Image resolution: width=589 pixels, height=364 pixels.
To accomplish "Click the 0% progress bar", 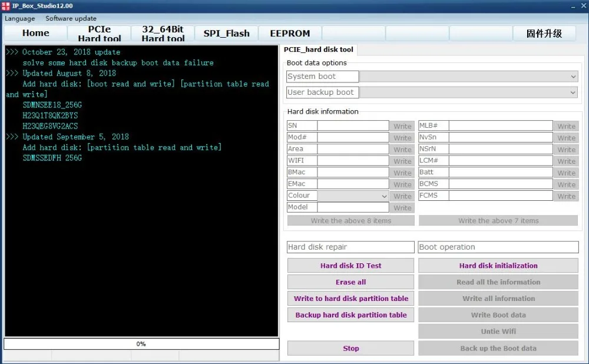I will (141, 344).
